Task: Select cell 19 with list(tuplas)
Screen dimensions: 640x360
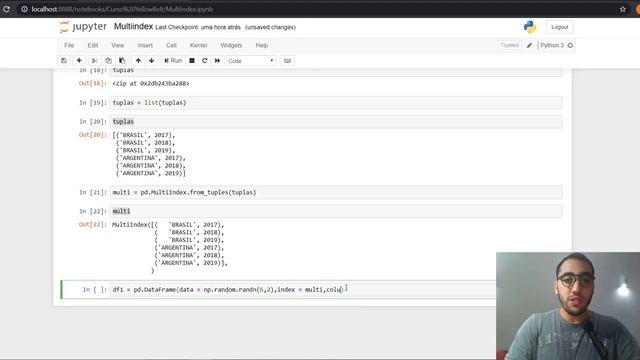Action: tap(336, 103)
